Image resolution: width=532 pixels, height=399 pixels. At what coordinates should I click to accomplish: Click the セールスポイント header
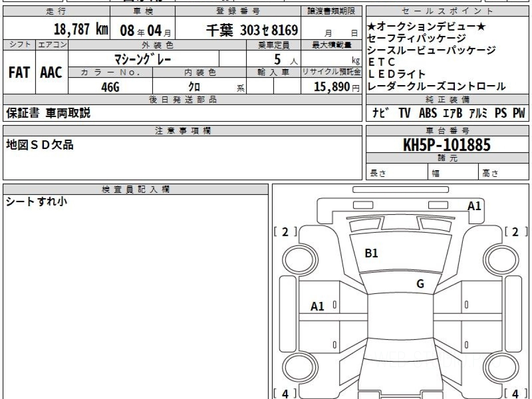pos(448,12)
